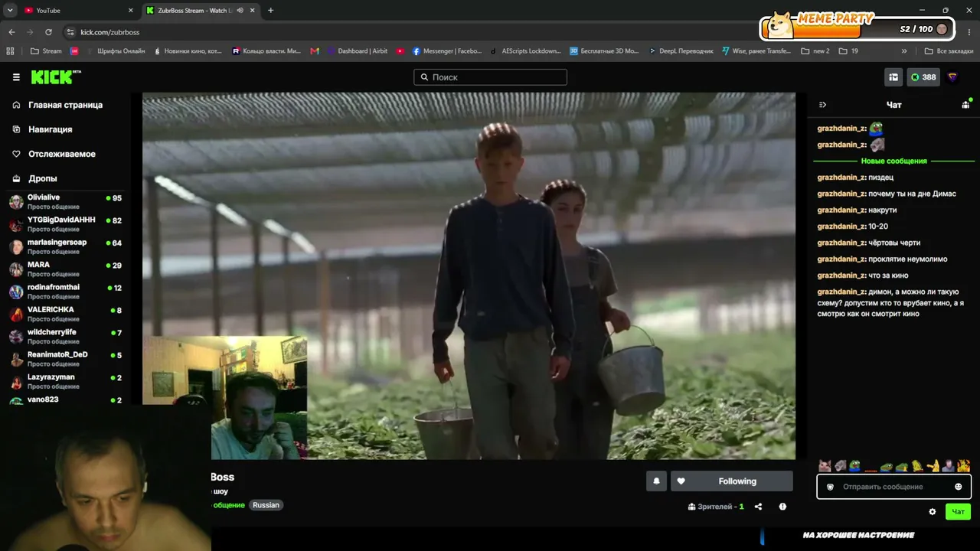Image resolution: width=980 pixels, height=551 pixels.
Task: Open the Messenger | Facebook bookmark
Action: tap(447, 51)
